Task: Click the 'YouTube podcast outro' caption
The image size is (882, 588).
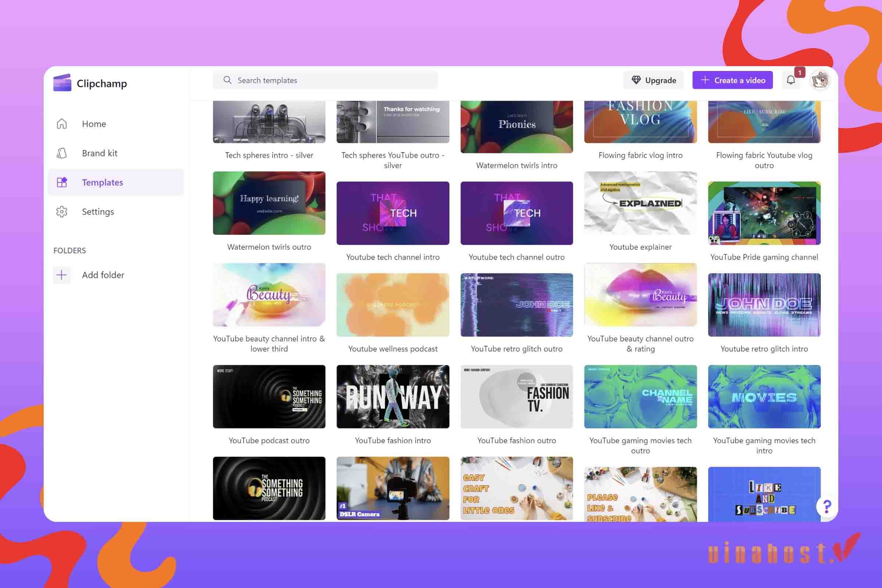Action: point(269,441)
